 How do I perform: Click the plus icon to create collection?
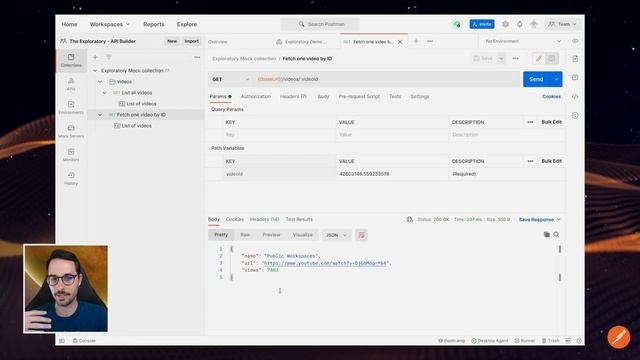click(95, 57)
